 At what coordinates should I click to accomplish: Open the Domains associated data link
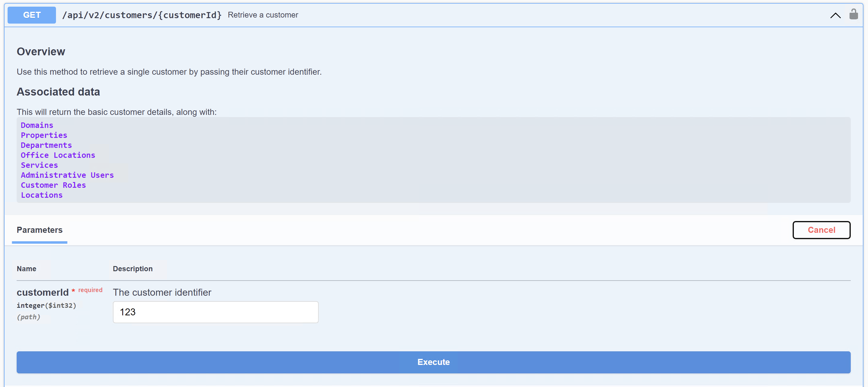[x=37, y=125]
